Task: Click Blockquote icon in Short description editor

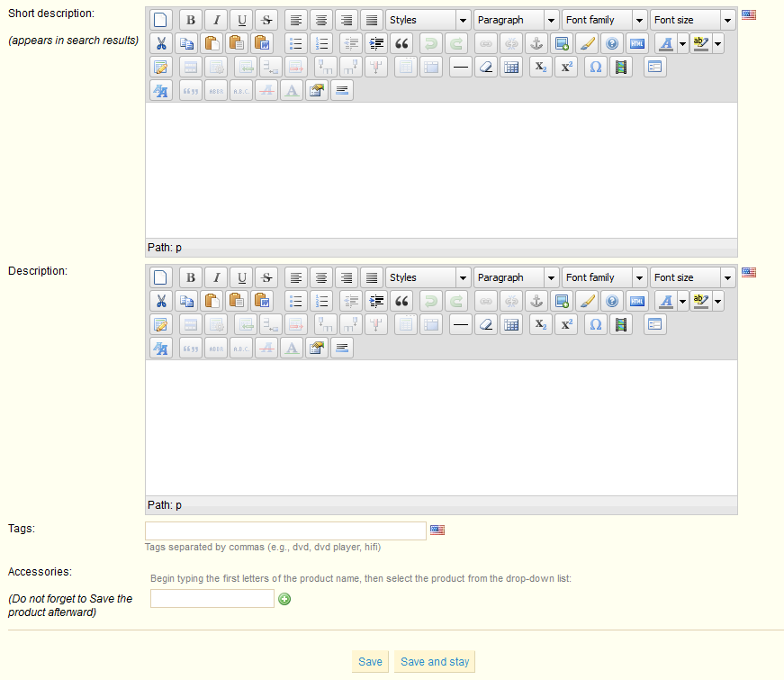Action: tap(401, 43)
